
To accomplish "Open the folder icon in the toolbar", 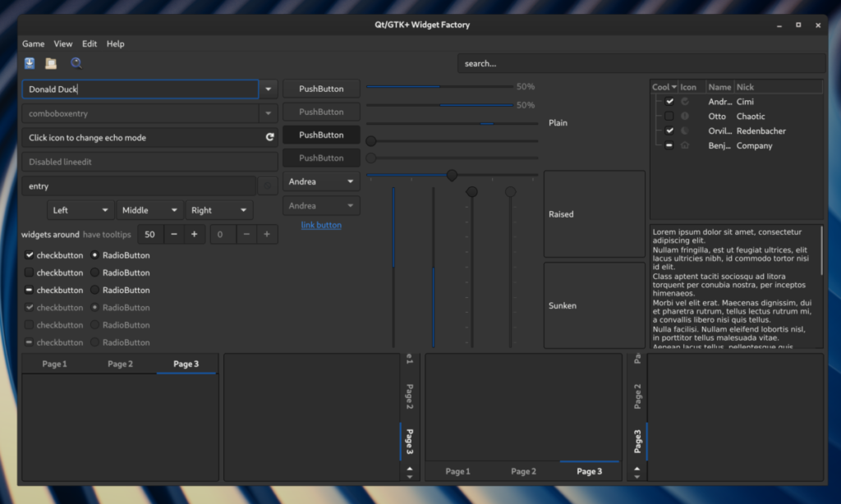I will pyautogui.click(x=51, y=63).
